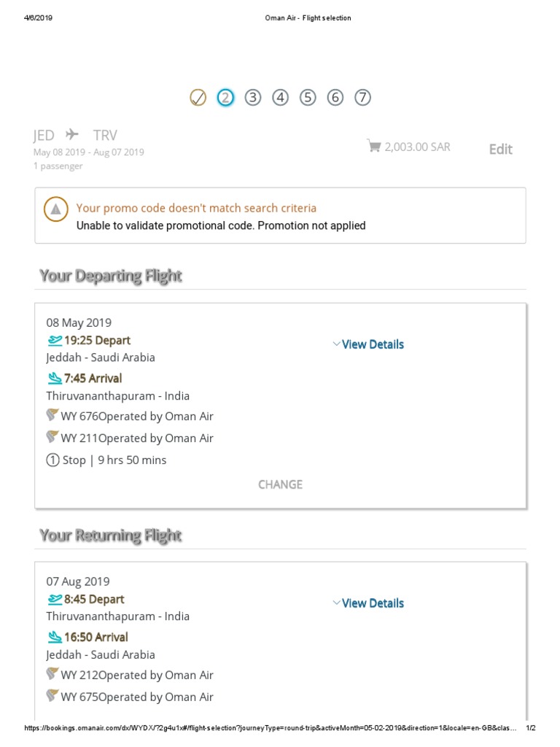The image size is (560, 747).
Task: Click CHANGE on the departing flight
Action: (x=281, y=484)
